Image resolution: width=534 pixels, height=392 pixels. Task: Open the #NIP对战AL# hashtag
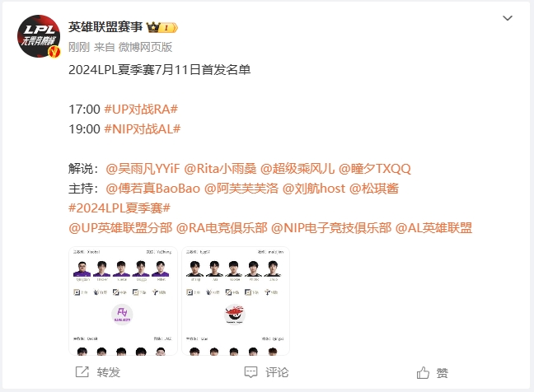(x=143, y=129)
